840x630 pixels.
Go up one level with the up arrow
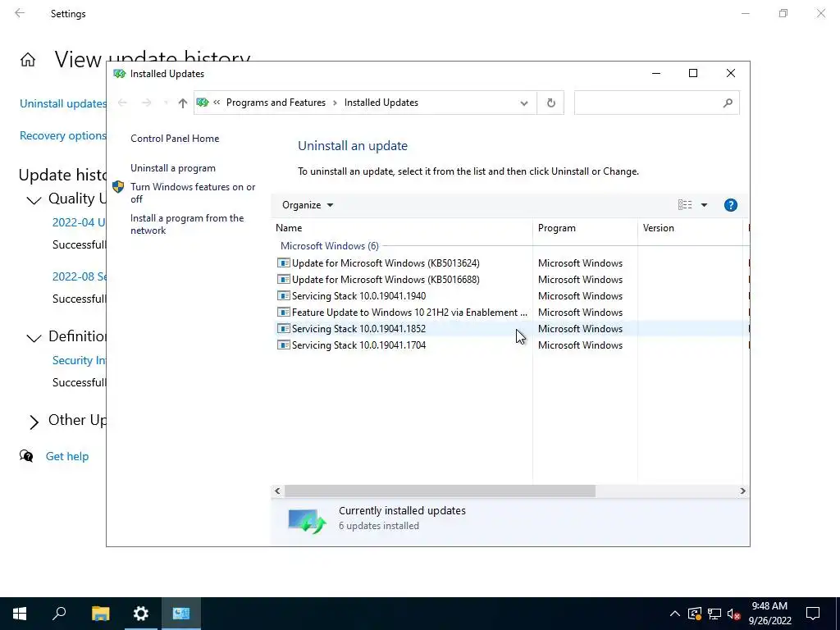tap(183, 103)
